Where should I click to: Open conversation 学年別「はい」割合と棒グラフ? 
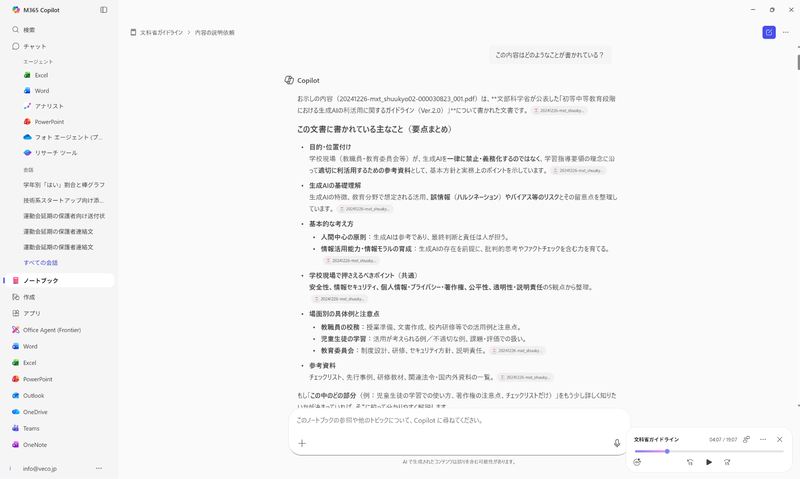pos(65,185)
